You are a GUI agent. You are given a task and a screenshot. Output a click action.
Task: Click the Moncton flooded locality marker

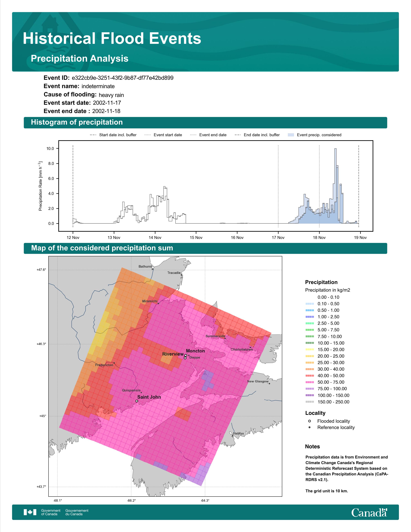pos(186,355)
